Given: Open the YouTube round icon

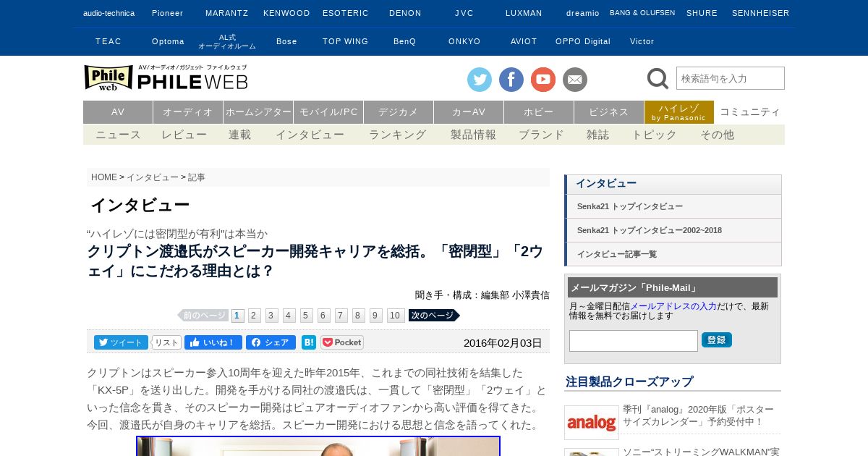Looking at the screenshot, I should pyautogui.click(x=543, y=80).
